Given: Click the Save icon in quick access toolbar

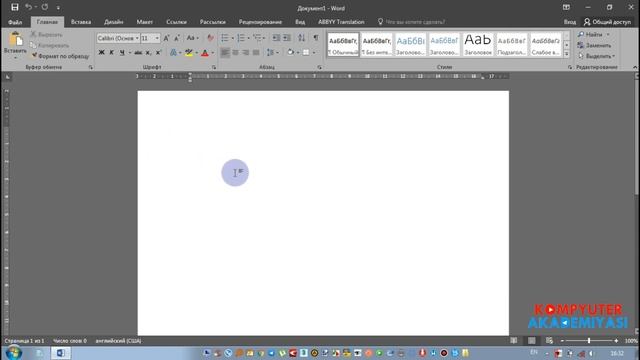Looking at the screenshot, I should [15, 7].
